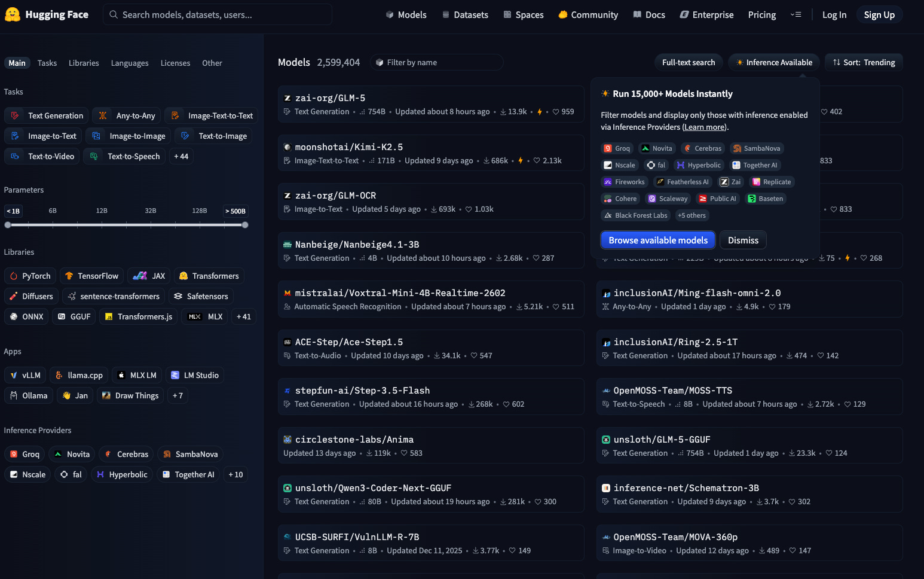Expand the +10 more inference providers
This screenshot has width=924, height=579.
[x=235, y=474]
